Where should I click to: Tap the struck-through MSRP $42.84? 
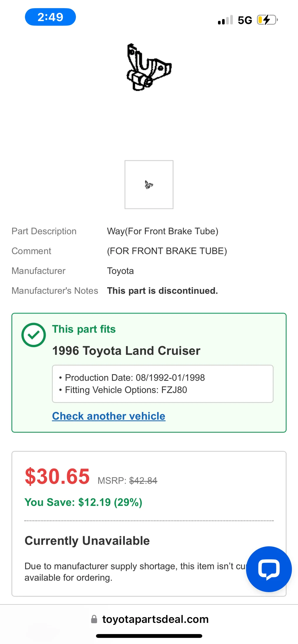point(143,481)
